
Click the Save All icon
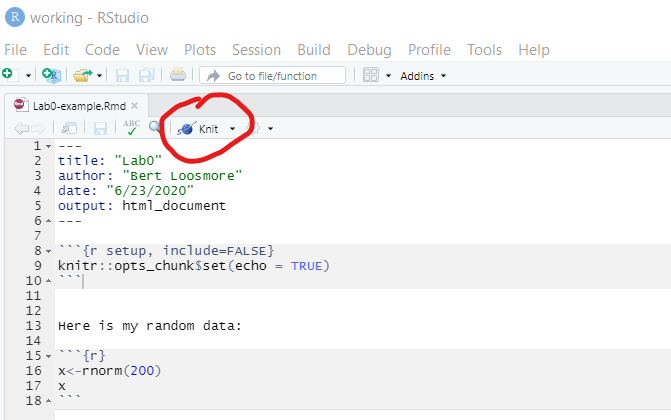(147, 75)
